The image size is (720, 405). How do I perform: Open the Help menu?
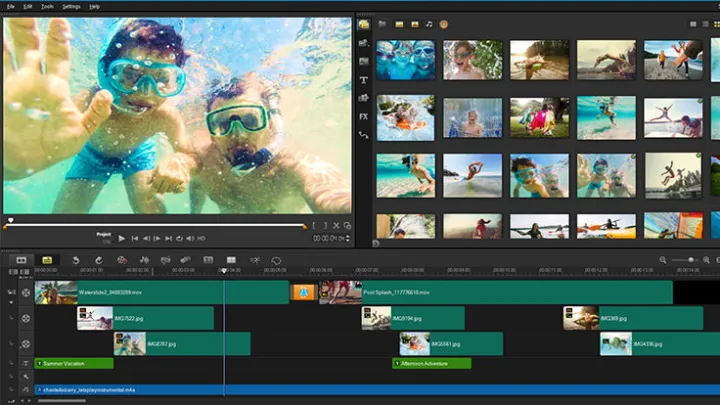pyautogui.click(x=94, y=6)
